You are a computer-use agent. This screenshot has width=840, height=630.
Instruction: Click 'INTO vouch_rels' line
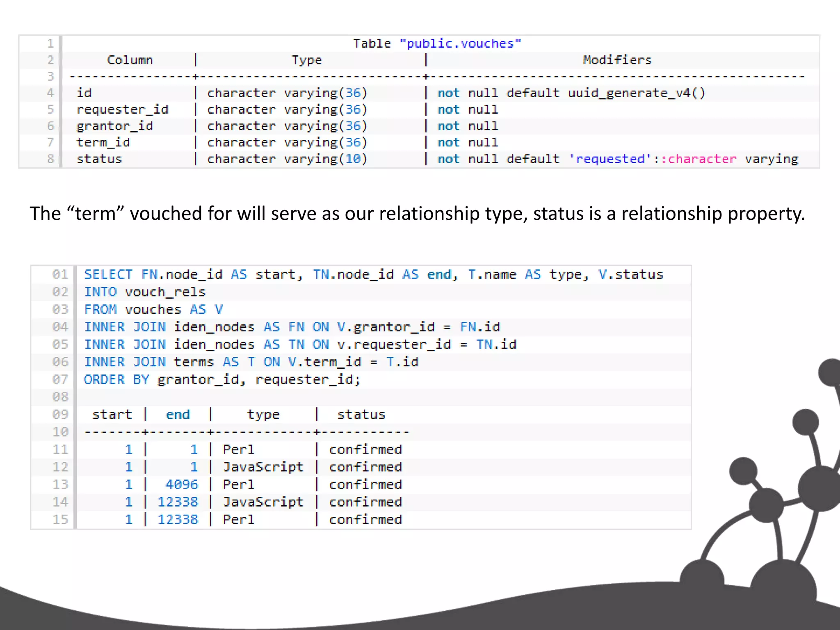coord(145,292)
